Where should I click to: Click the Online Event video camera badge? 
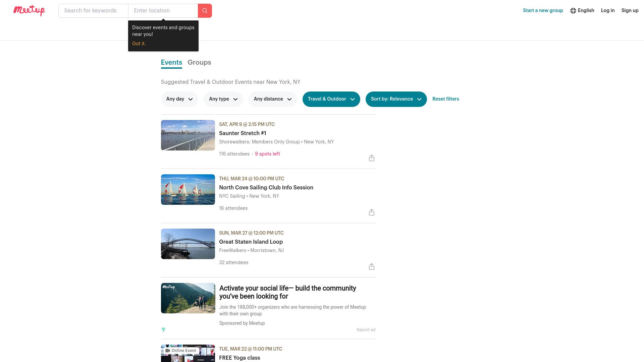pos(181,351)
